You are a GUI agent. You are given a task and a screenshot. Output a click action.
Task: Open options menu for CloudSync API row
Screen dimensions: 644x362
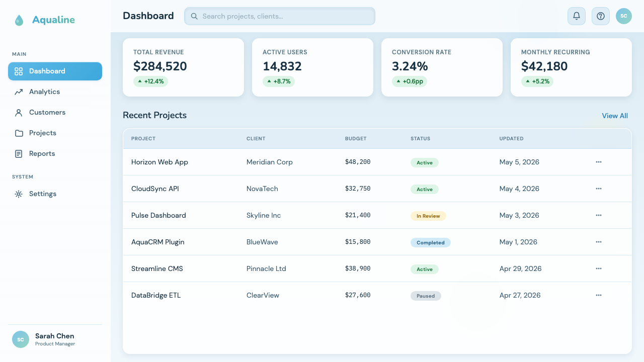599,189
